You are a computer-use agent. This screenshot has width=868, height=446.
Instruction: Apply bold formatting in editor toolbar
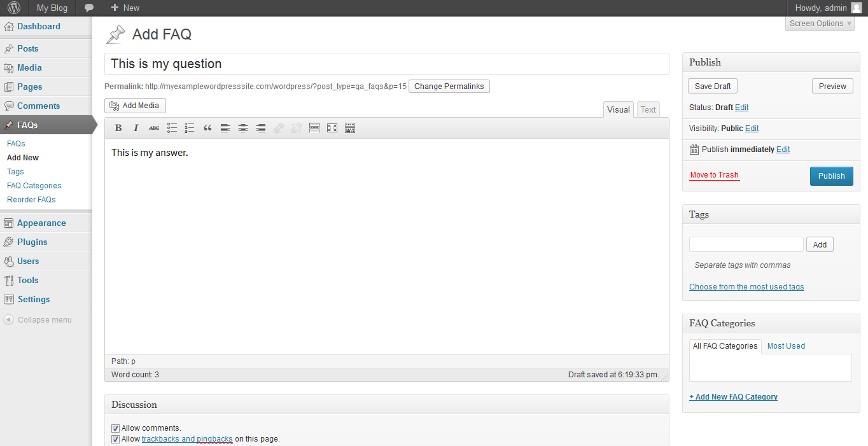point(118,128)
